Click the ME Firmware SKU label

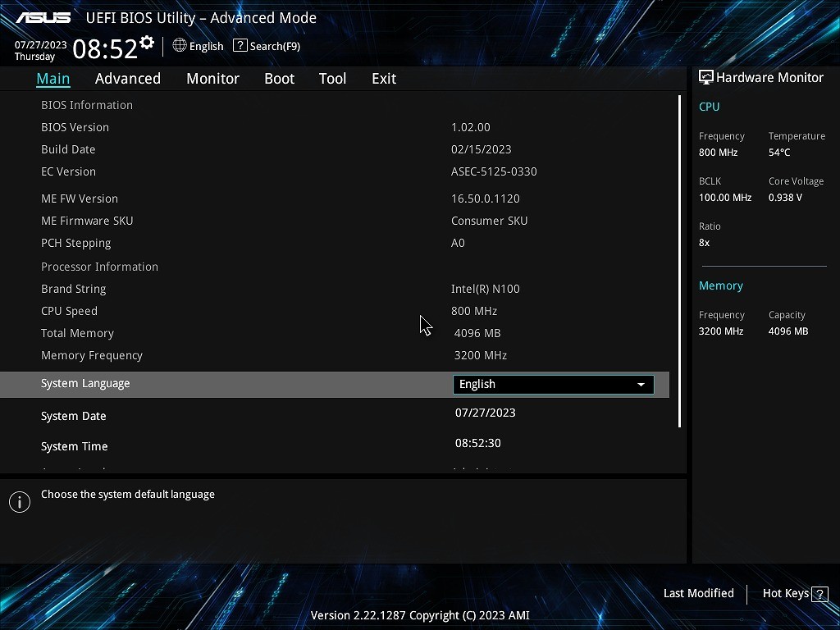click(x=87, y=221)
